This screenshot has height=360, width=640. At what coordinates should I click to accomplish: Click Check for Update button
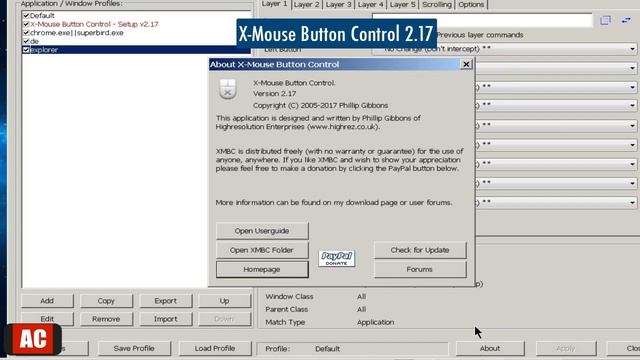420,250
